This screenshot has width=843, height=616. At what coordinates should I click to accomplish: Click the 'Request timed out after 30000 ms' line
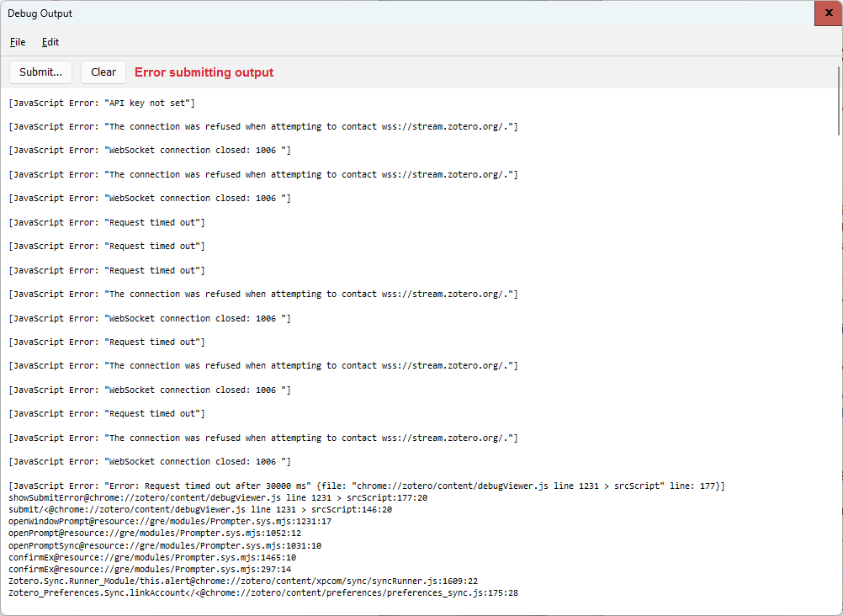point(367,486)
